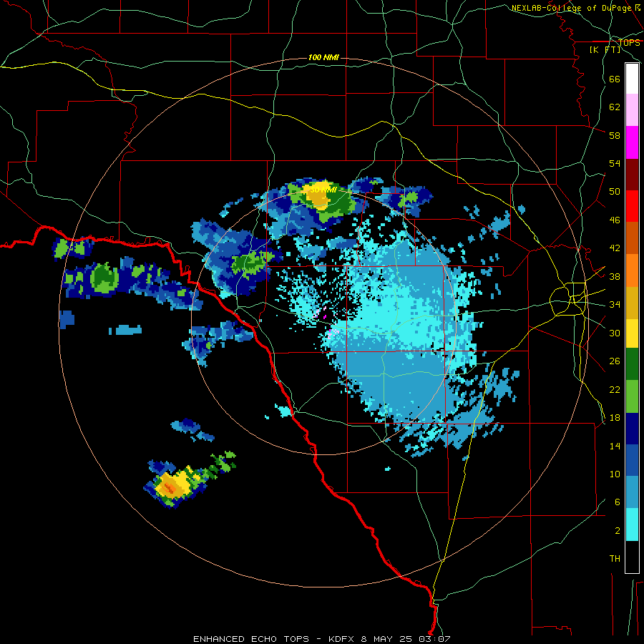Screen dimensions: 644x644
Task: Click the "ENHANCED ECHO TOPS" product title
Action: tap(251, 639)
